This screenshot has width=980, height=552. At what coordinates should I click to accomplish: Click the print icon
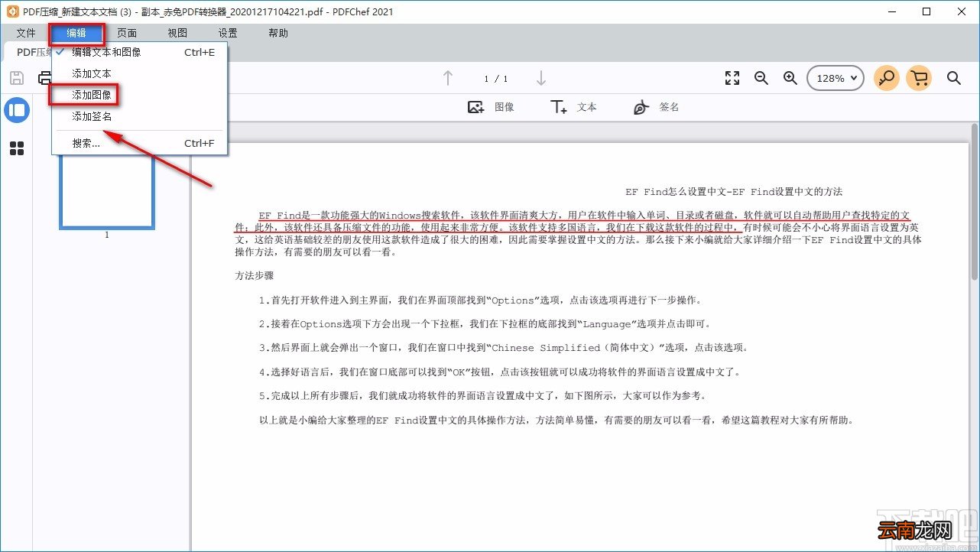coord(44,78)
